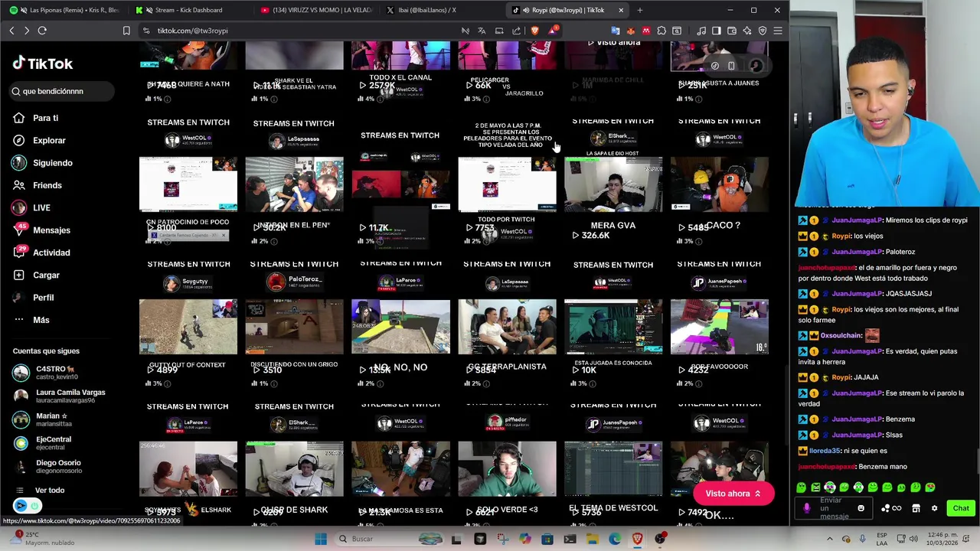
Task: Open the LIVE section
Action: point(41,207)
